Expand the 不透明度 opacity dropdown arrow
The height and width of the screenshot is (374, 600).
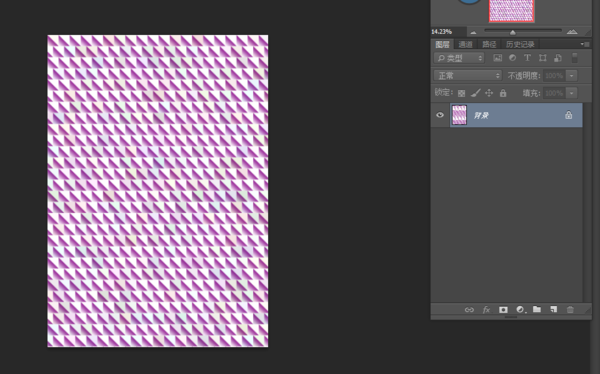pos(572,75)
